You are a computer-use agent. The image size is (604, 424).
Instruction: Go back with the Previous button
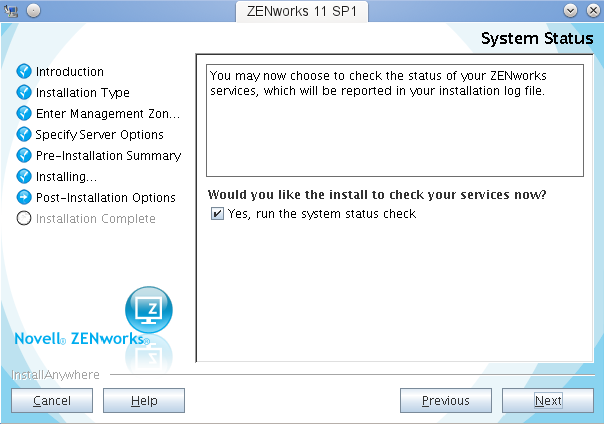pyautogui.click(x=445, y=401)
